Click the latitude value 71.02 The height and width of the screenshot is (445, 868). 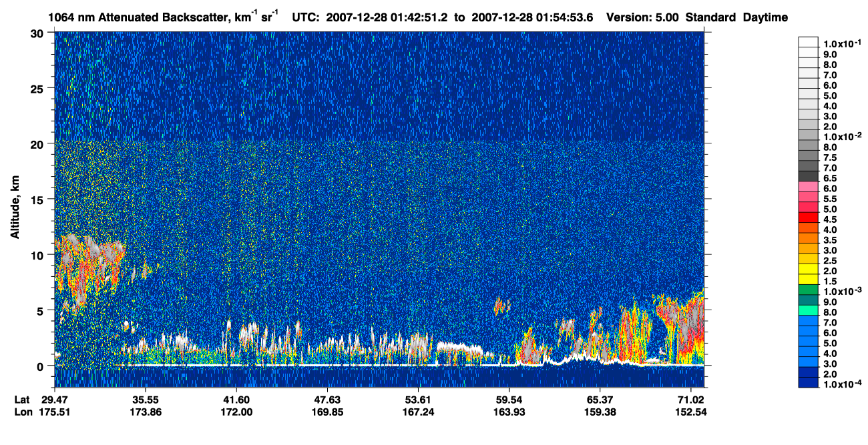click(690, 400)
